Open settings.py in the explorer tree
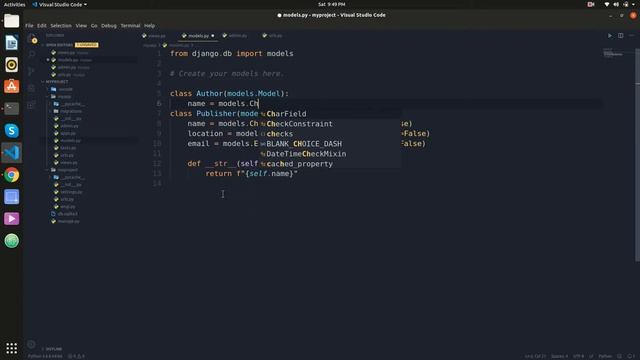The image size is (640, 360). [71, 192]
